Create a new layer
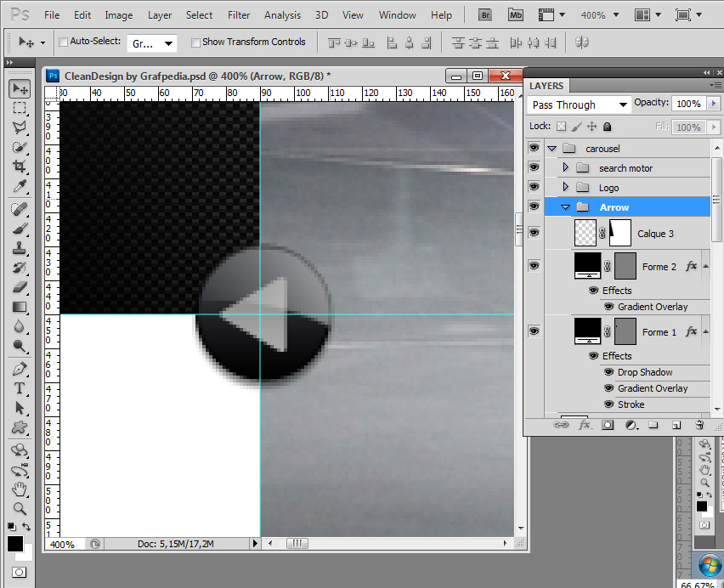Image resolution: width=724 pixels, height=588 pixels. pyautogui.click(x=676, y=425)
